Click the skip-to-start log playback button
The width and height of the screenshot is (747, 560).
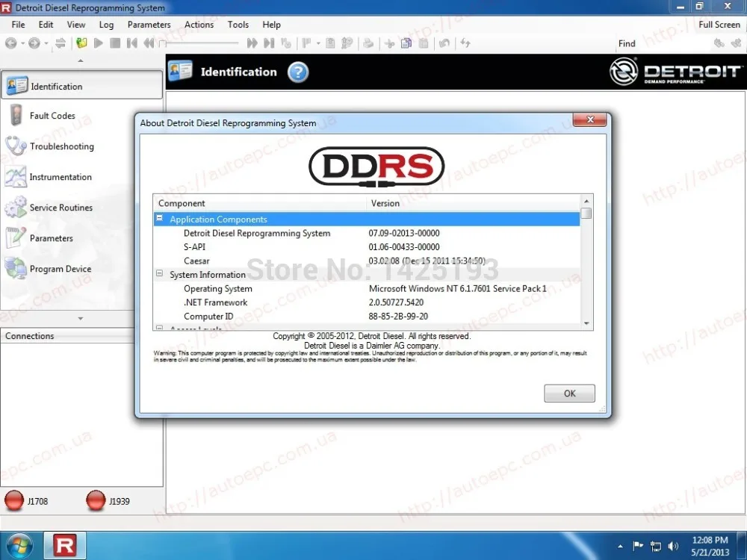point(132,43)
